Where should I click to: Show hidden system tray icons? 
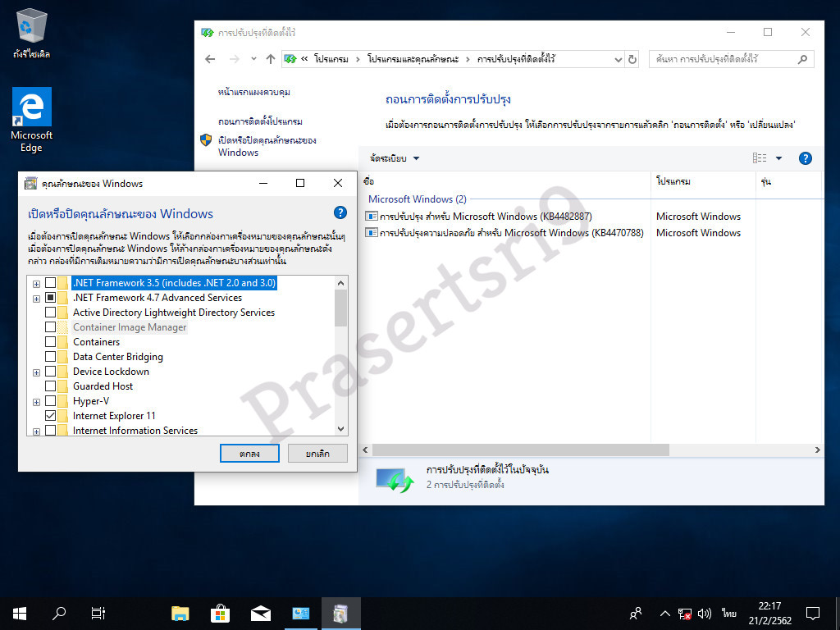click(x=664, y=614)
